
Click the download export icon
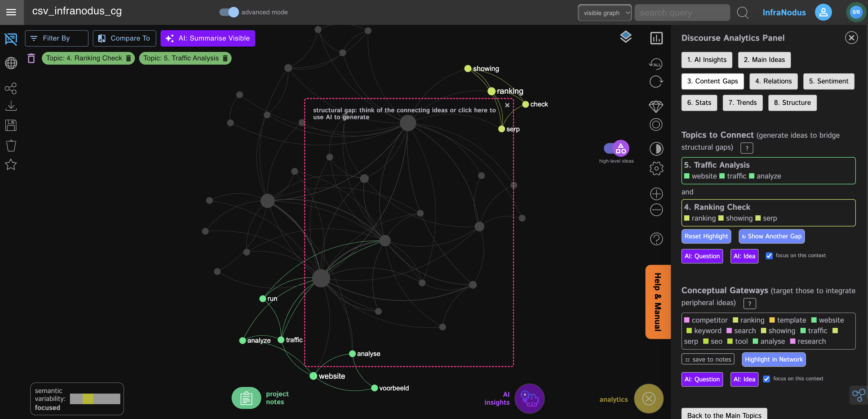click(11, 106)
